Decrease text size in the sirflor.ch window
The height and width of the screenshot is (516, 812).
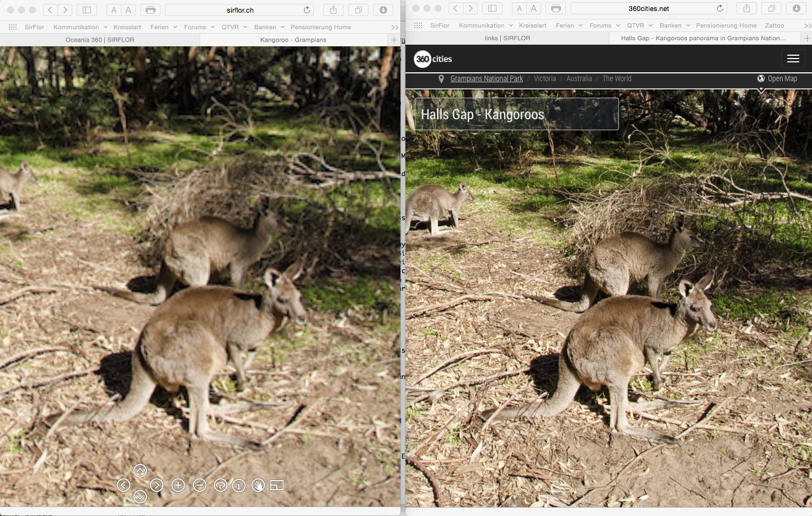click(114, 10)
